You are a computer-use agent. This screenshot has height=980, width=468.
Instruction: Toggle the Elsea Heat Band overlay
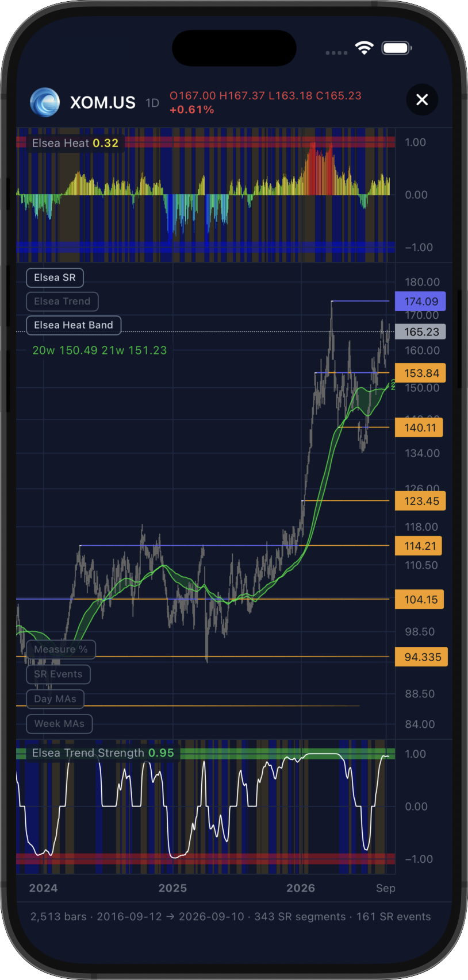pos(74,325)
